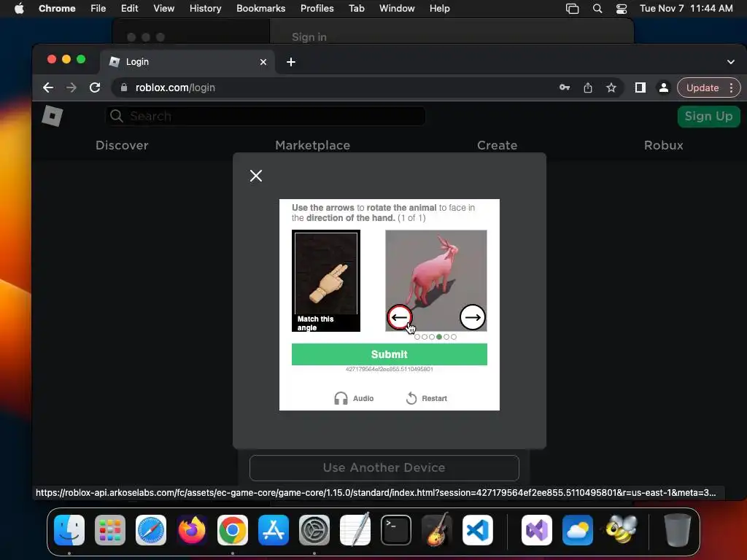
Task: Open a new tab with plus
Action: [291, 62]
